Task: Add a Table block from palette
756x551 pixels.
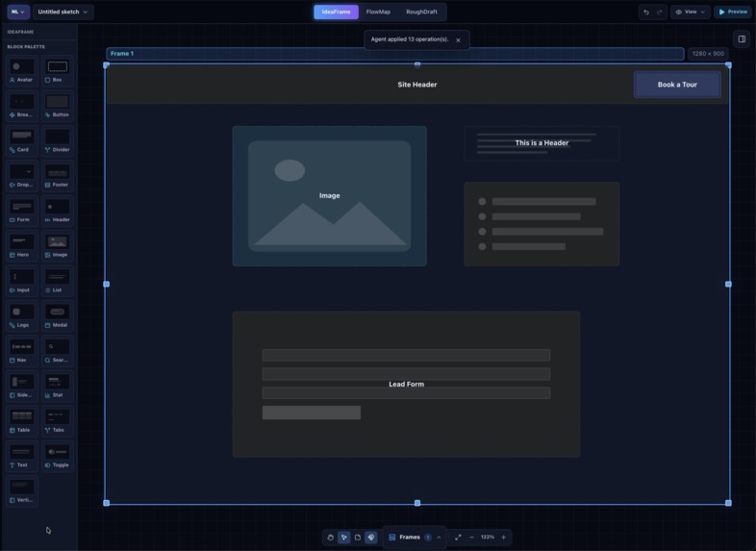Action: tap(22, 421)
